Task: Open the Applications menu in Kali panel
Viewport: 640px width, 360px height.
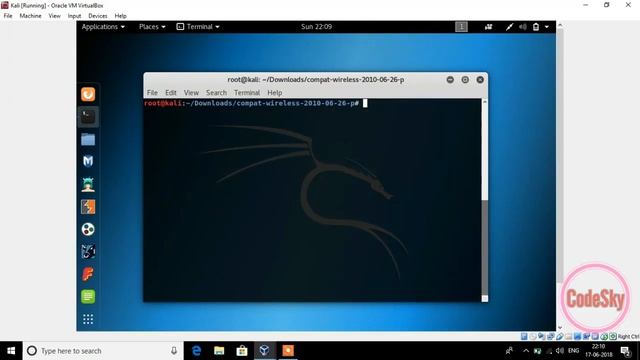Action: 103,27
